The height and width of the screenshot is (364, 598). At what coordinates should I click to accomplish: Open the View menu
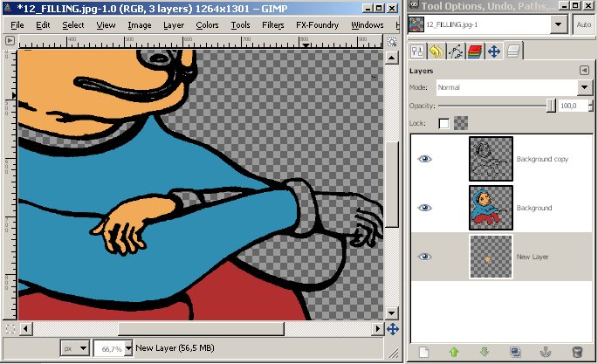point(106,25)
